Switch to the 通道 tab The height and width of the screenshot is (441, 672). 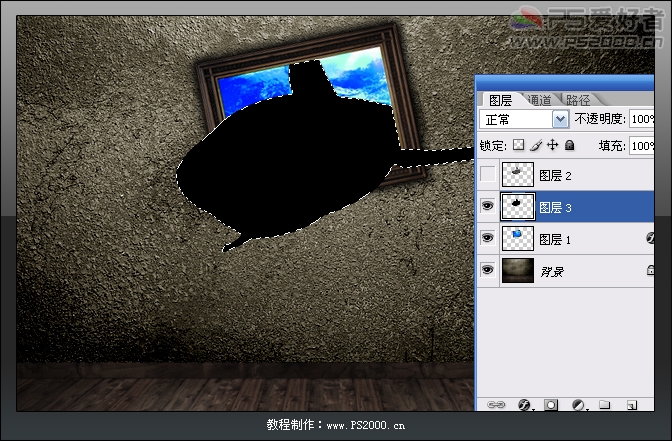pos(540,100)
